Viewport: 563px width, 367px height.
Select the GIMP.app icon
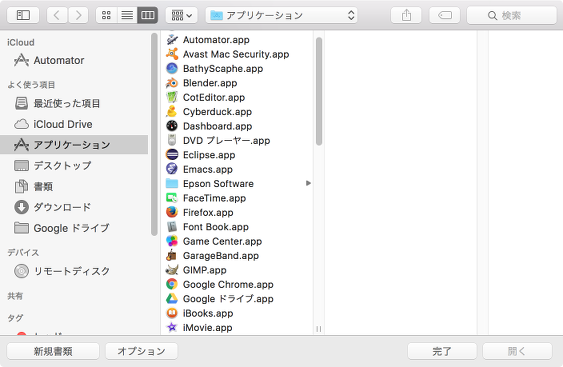click(172, 270)
